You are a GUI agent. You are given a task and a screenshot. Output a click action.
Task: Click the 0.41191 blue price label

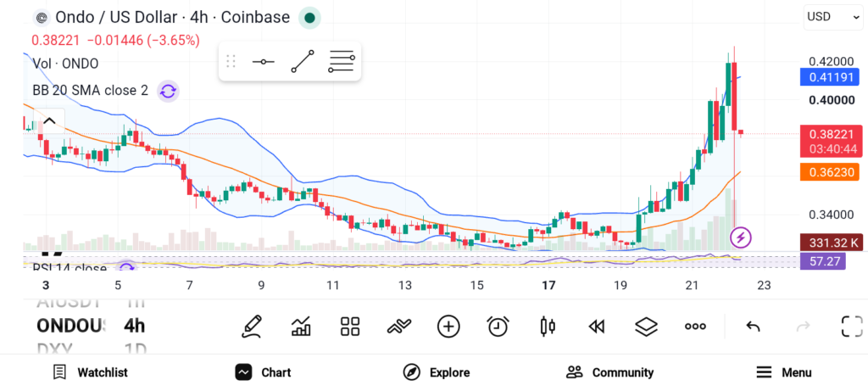(x=829, y=77)
